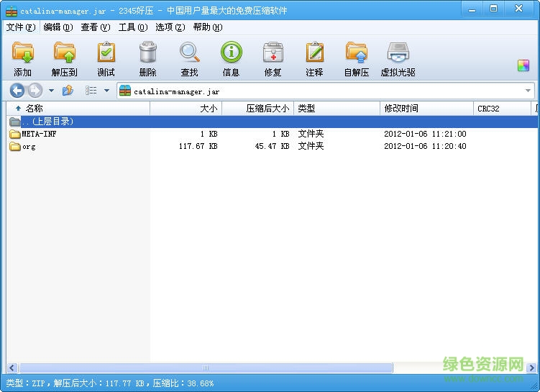Select the org folder
The width and height of the screenshot is (540, 392).
tap(29, 147)
